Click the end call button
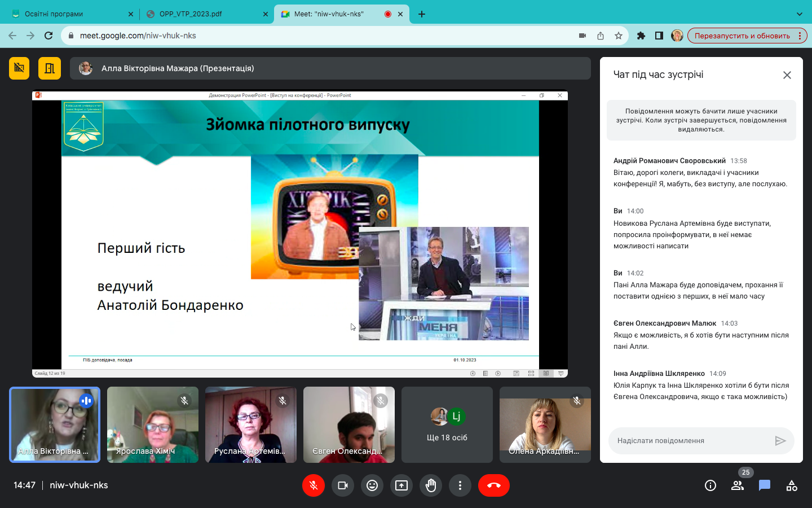The image size is (812, 508). [493, 485]
